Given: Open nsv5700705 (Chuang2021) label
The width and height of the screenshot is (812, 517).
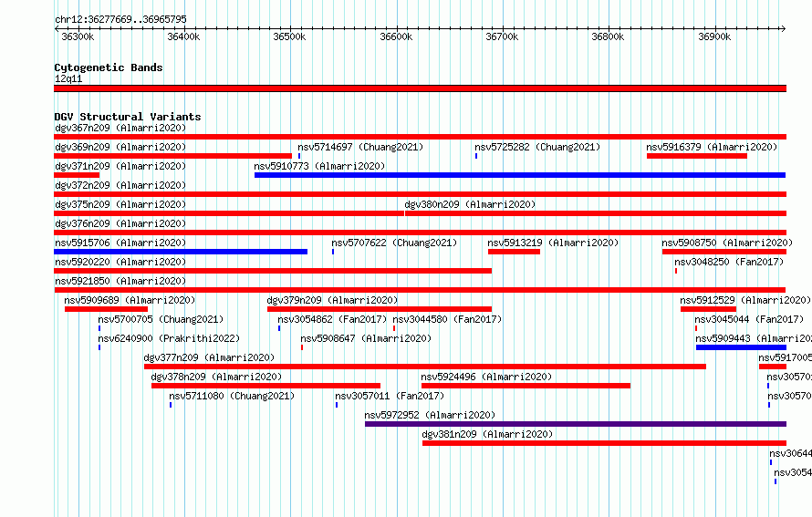Looking at the screenshot, I should coord(161,319).
